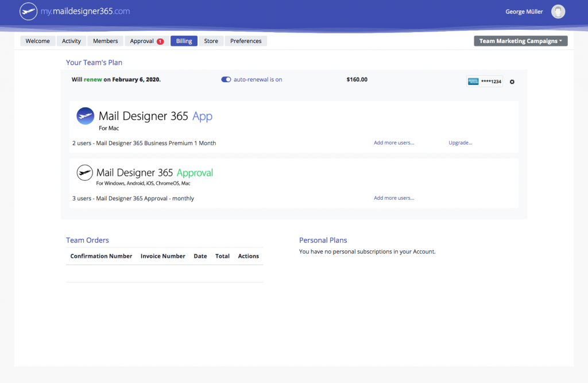Switch to the Activity tab

point(71,41)
